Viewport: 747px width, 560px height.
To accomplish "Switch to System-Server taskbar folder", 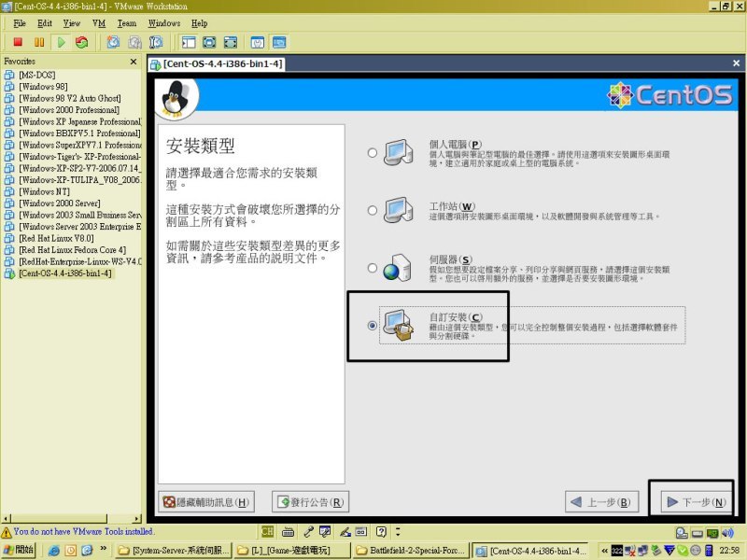I will (174, 551).
